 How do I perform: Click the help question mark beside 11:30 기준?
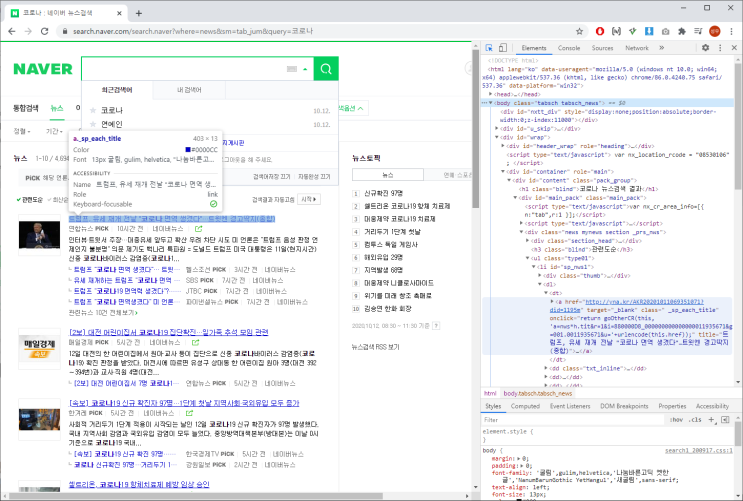pos(436,326)
